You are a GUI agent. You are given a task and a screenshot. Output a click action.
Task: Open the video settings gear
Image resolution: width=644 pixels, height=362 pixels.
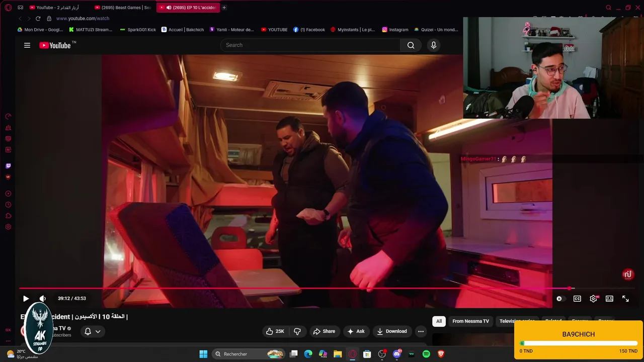point(594,299)
